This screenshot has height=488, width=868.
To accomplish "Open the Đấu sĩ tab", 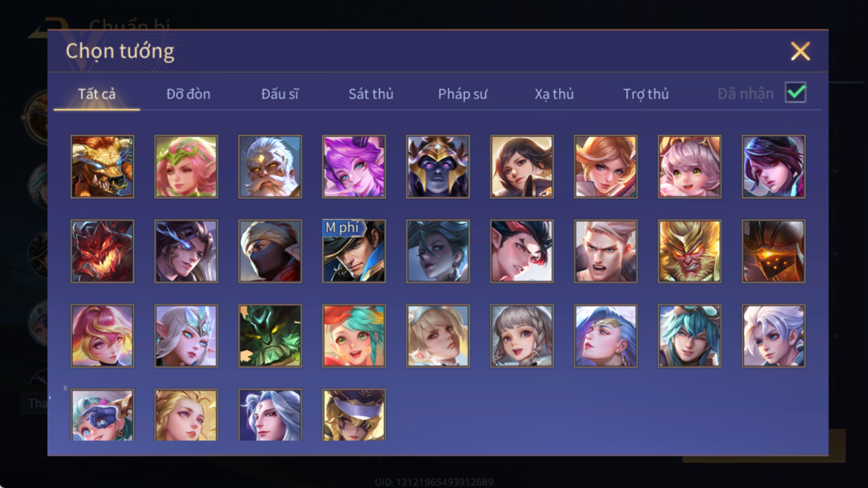I will [280, 94].
